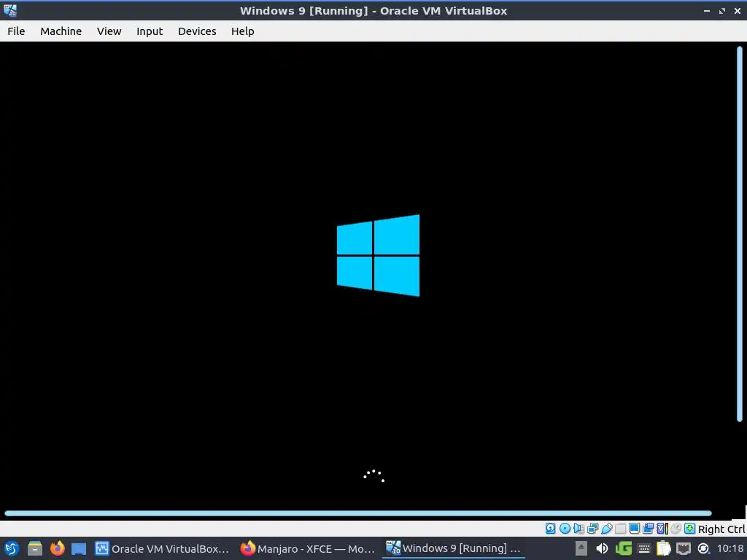Click the hard disk activity status icon
This screenshot has width=747, height=560.
pyautogui.click(x=550, y=529)
